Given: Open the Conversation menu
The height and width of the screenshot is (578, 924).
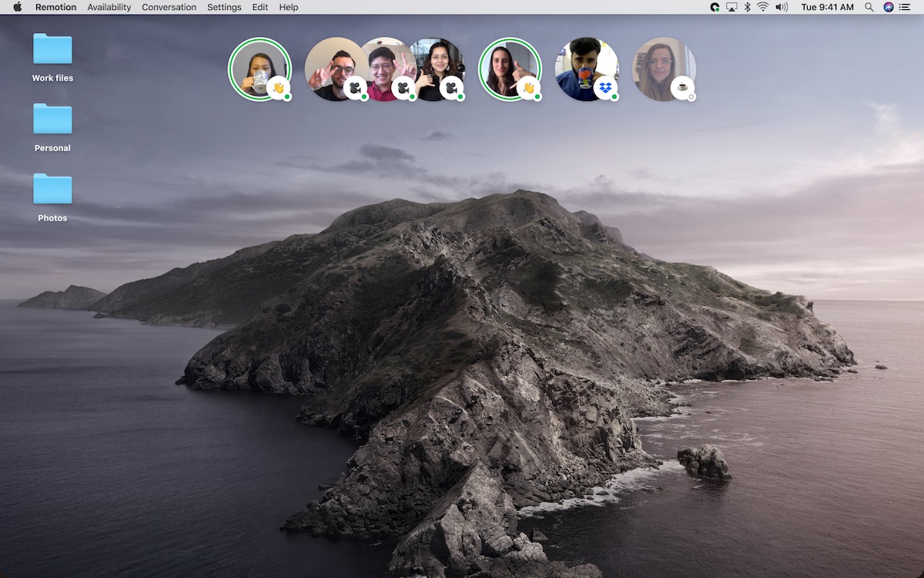Looking at the screenshot, I should [x=169, y=7].
